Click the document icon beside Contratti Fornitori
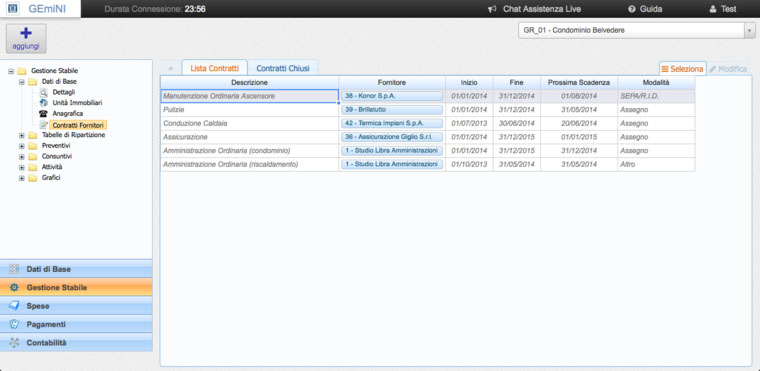The height and width of the screenshot is (371, 760). (x=44, y=125)
